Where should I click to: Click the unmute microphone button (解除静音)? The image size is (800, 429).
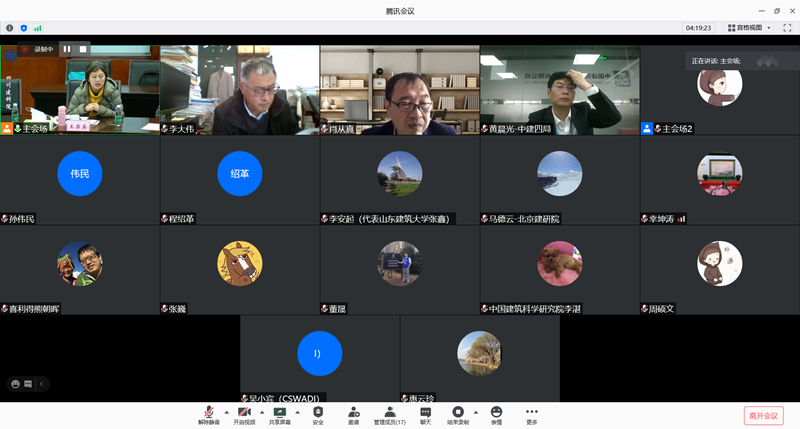point(209,414)
